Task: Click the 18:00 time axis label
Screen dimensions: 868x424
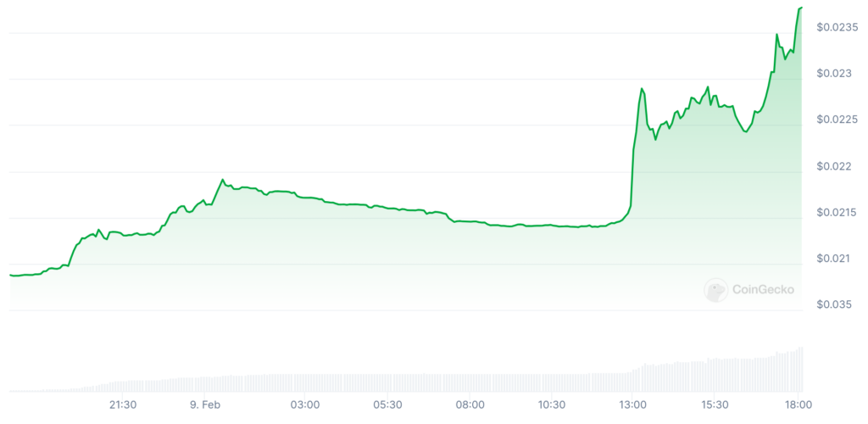Action: click(x=798, y=404)
